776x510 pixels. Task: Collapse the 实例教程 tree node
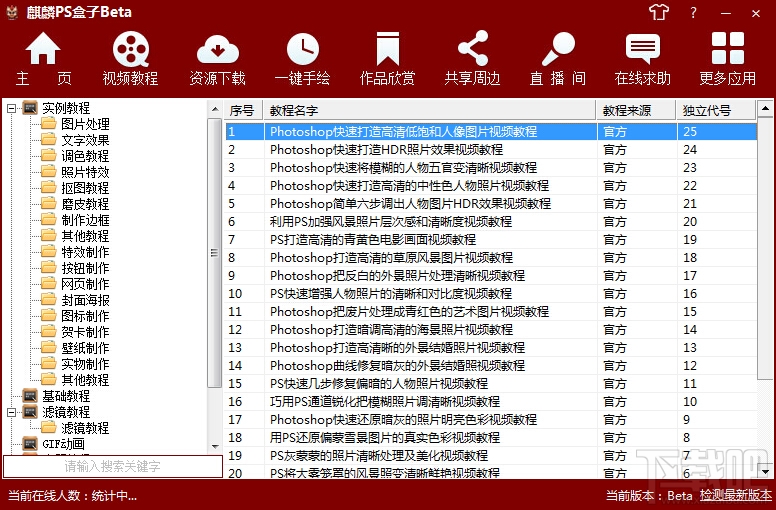point(11,108)
